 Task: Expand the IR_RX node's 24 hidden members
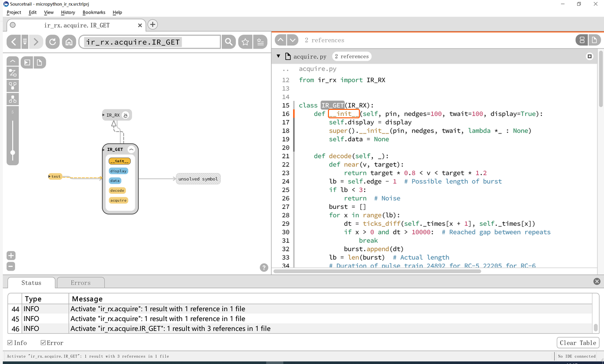(126, 115)
